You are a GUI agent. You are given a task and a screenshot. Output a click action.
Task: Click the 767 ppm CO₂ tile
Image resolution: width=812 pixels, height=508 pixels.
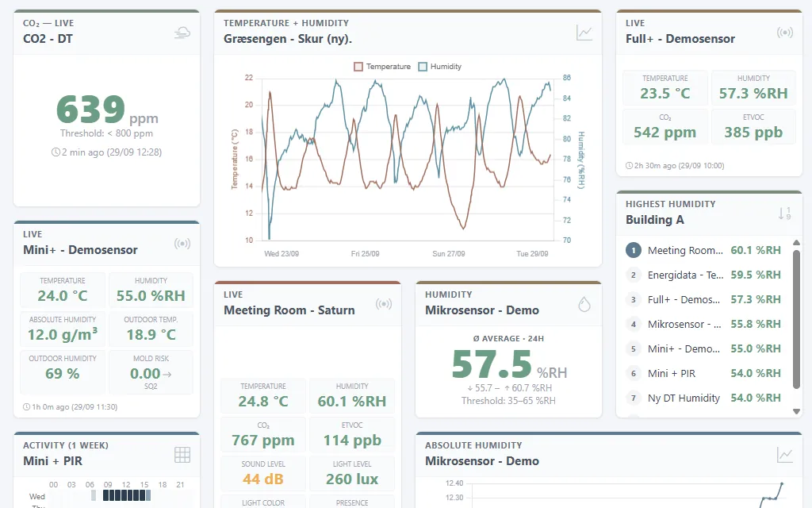(x=263, y=434)
